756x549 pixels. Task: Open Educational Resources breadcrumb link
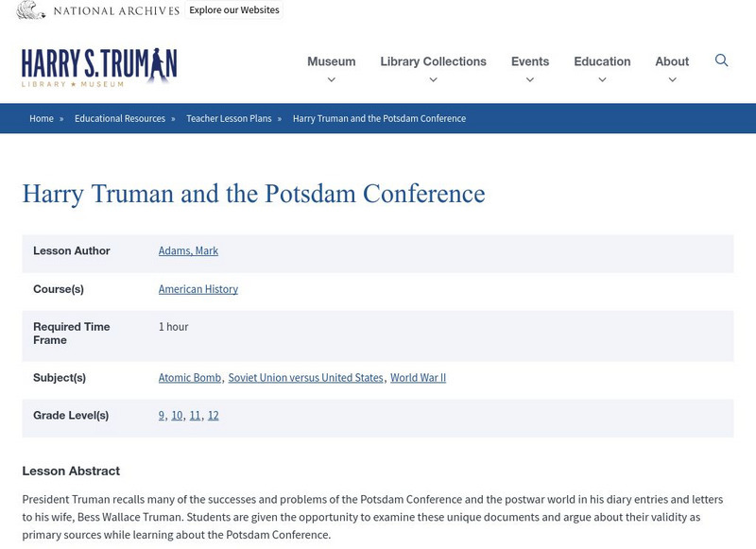click(120, 119)
